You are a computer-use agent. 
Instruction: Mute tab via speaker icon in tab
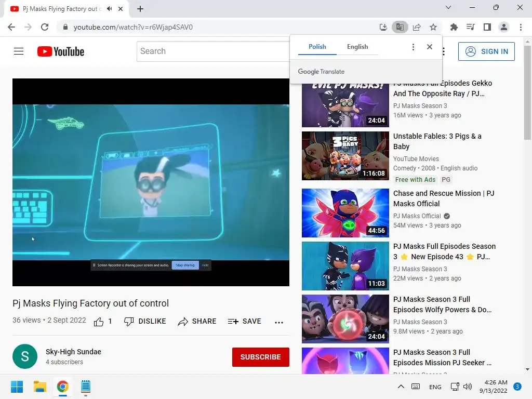[x=109, y=9]
